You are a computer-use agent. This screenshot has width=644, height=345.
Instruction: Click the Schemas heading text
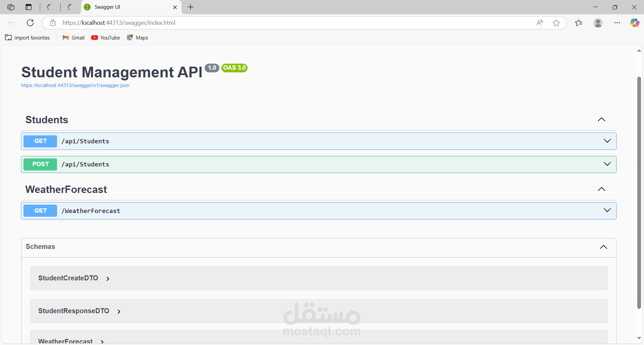[40, 247]
